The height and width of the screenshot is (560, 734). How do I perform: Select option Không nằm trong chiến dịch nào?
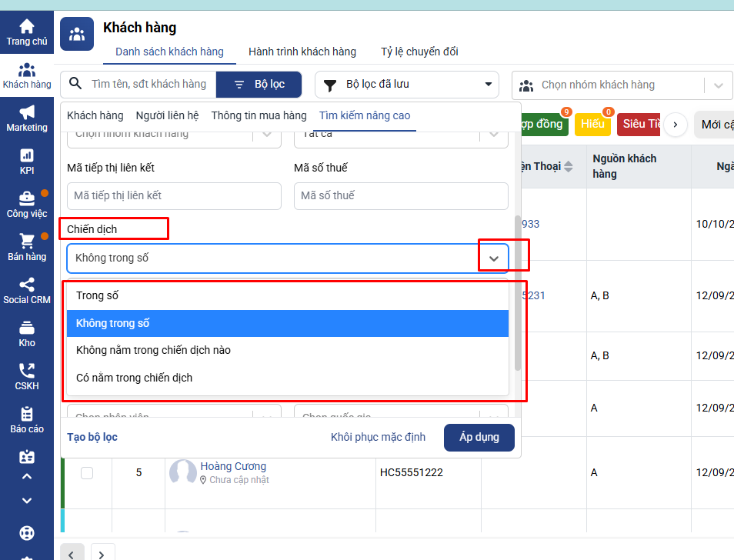click(153, 351)
